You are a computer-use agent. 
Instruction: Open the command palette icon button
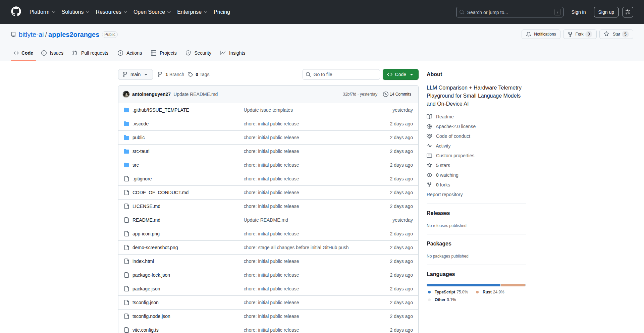[628, 12]
